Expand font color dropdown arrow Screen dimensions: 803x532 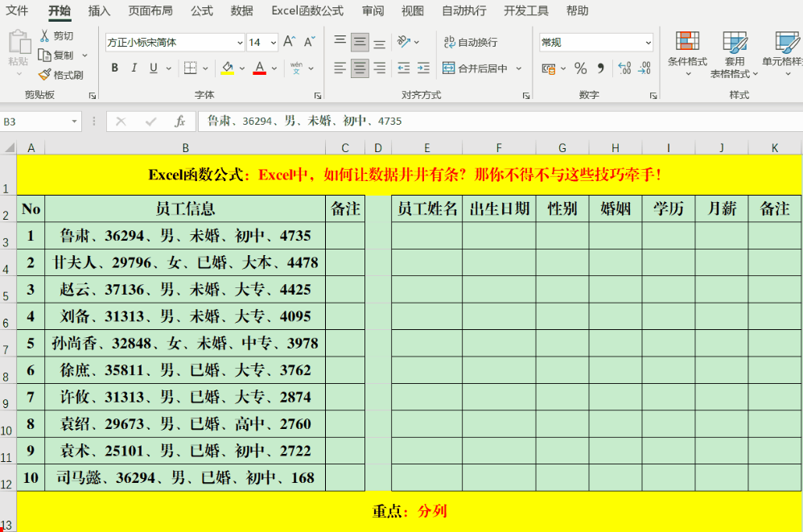point(274,68)
